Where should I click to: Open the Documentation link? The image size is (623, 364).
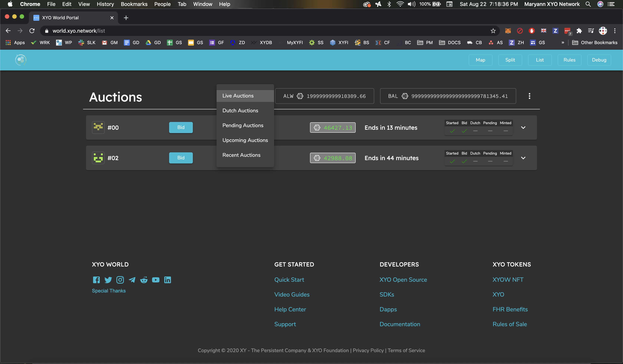pyautogui.click(x=400, y=324)
